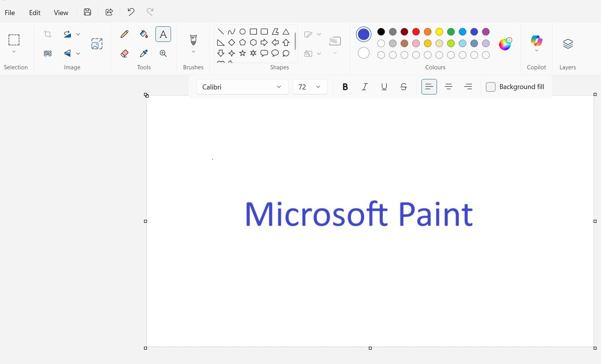Toggle Bold text formatting
This screenshot has width=601, height=364.
345,87
